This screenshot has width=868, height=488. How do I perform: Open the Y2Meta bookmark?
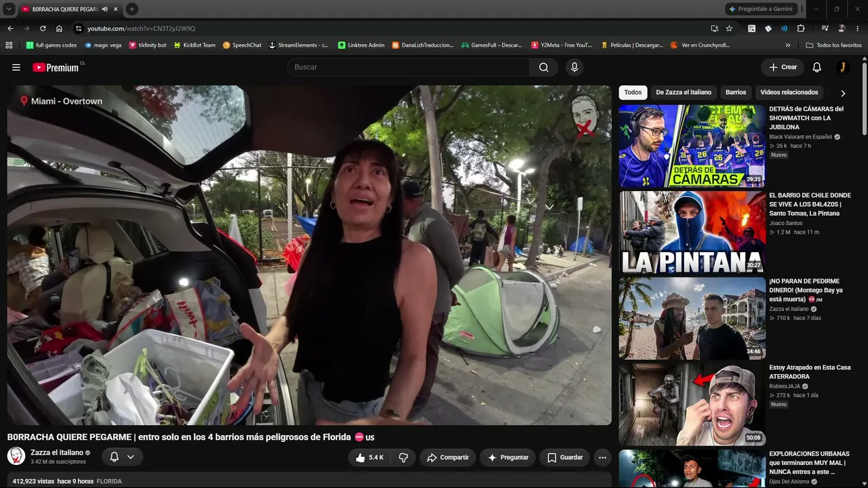[x=561, y=45]
